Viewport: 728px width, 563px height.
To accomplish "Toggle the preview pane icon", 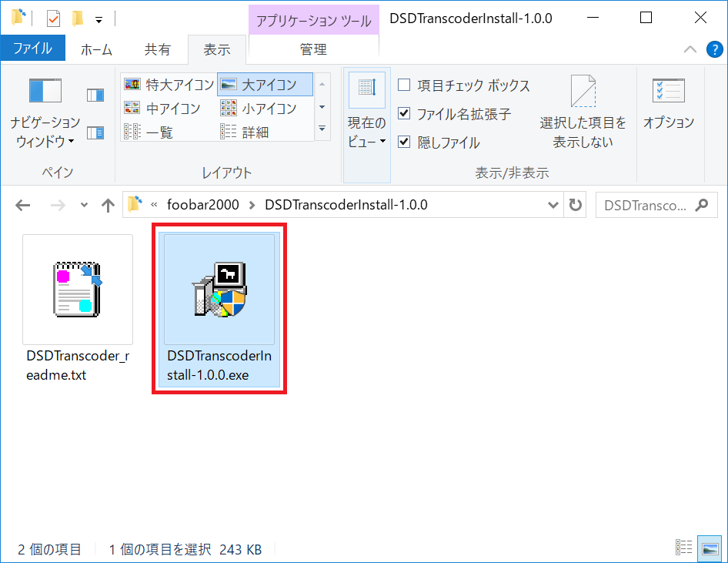I will point(95,96).
